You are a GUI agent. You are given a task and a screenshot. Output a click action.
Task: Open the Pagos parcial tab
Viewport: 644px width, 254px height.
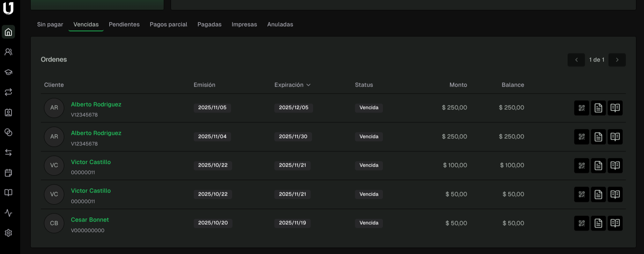(168, 24)
